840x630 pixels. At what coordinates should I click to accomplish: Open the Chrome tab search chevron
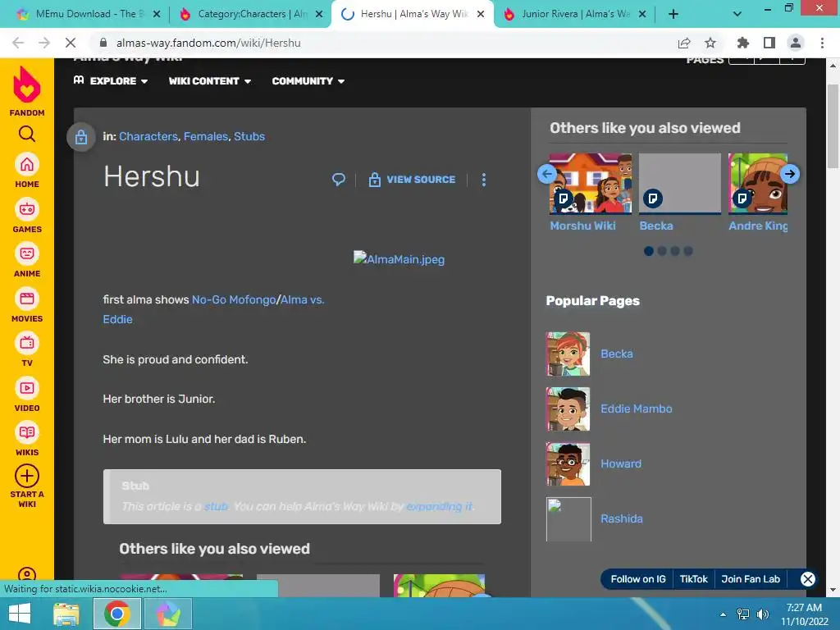737,14
